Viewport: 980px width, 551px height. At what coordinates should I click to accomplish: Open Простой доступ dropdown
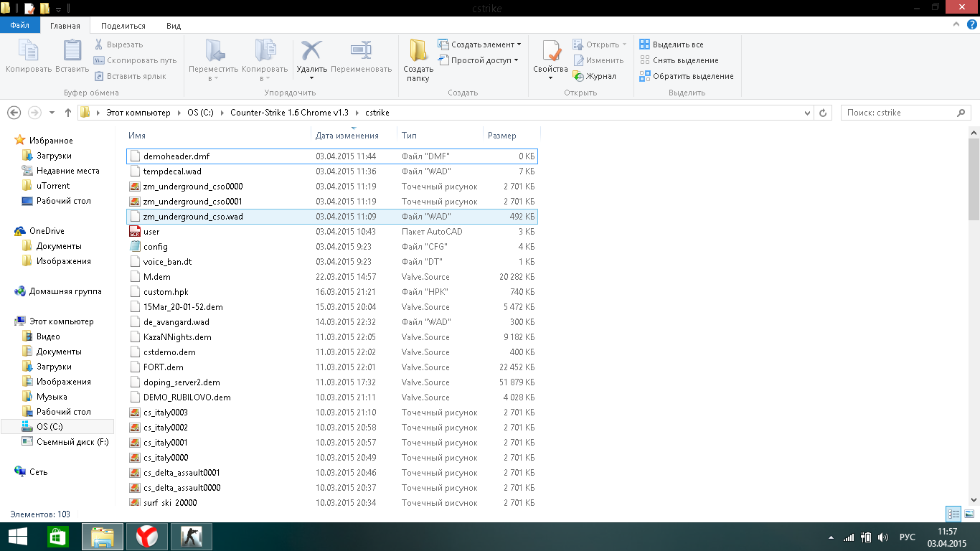(478, 60)
